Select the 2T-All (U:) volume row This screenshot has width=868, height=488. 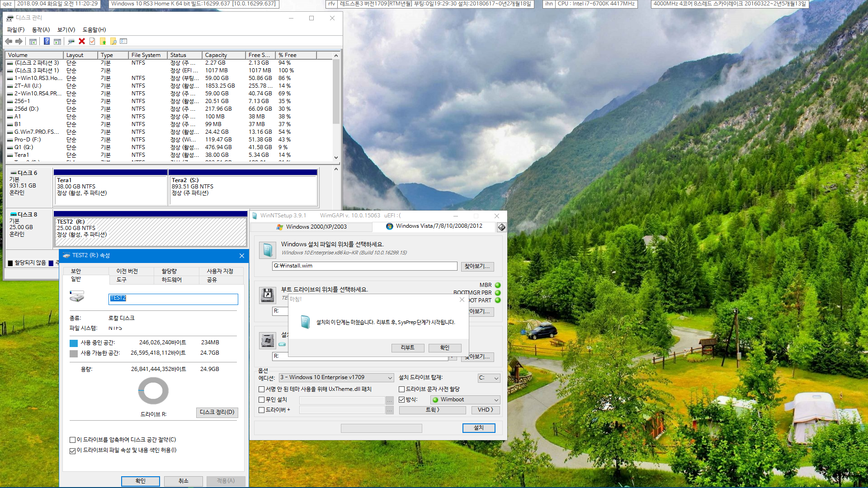[170, 86]
